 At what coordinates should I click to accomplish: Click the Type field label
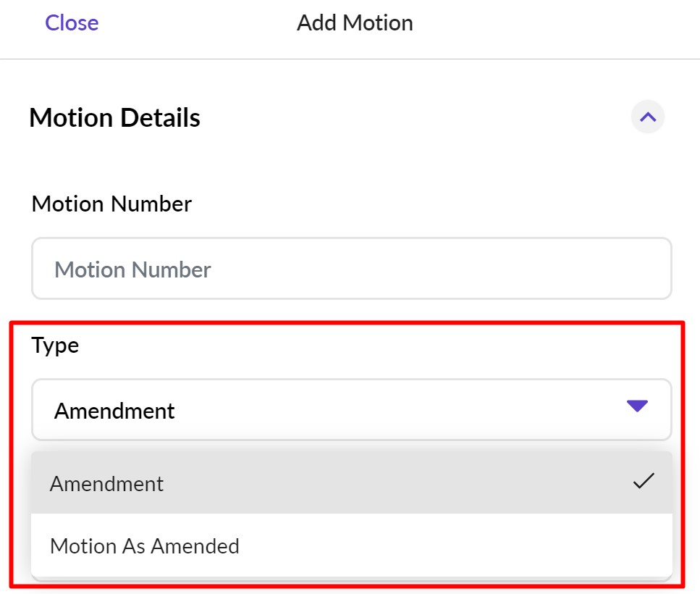pos(55,346)
